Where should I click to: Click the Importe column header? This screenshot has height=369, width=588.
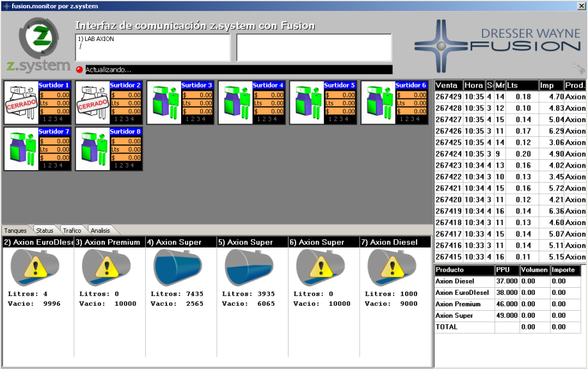click(x=566, y=270)
